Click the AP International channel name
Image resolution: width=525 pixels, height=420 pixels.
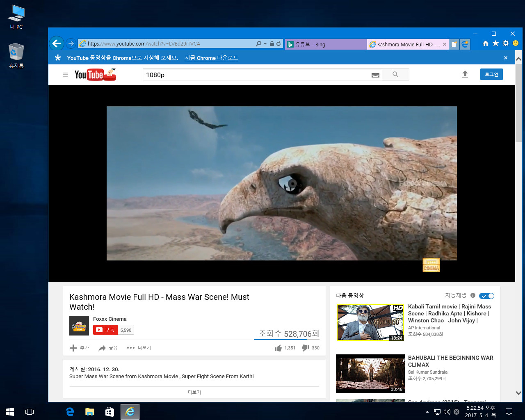coord(424,328)
